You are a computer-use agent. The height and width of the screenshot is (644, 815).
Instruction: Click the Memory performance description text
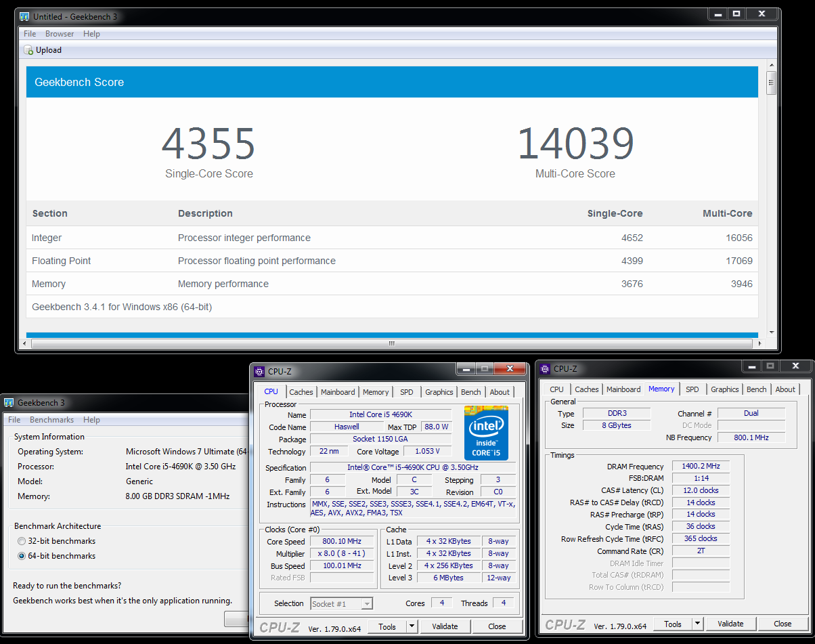click(x=223, y=284)
